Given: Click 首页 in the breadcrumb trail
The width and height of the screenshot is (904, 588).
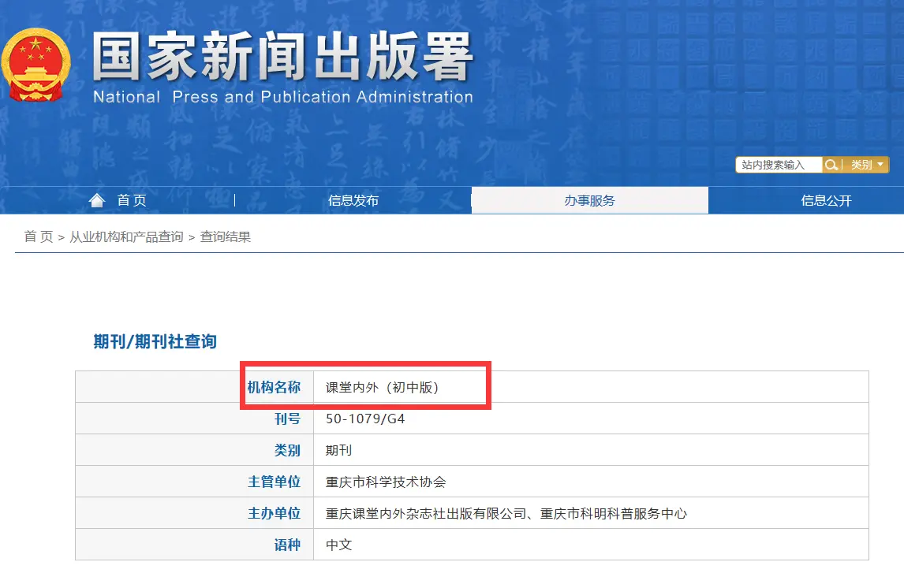Looking at the screenshot, I should click(x=38, y=236).
